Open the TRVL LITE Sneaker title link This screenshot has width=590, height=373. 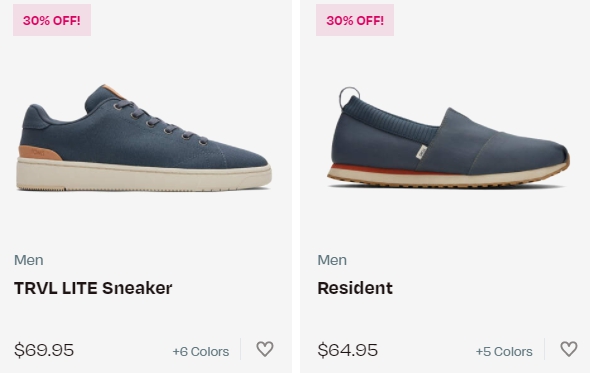coord(93,288)
